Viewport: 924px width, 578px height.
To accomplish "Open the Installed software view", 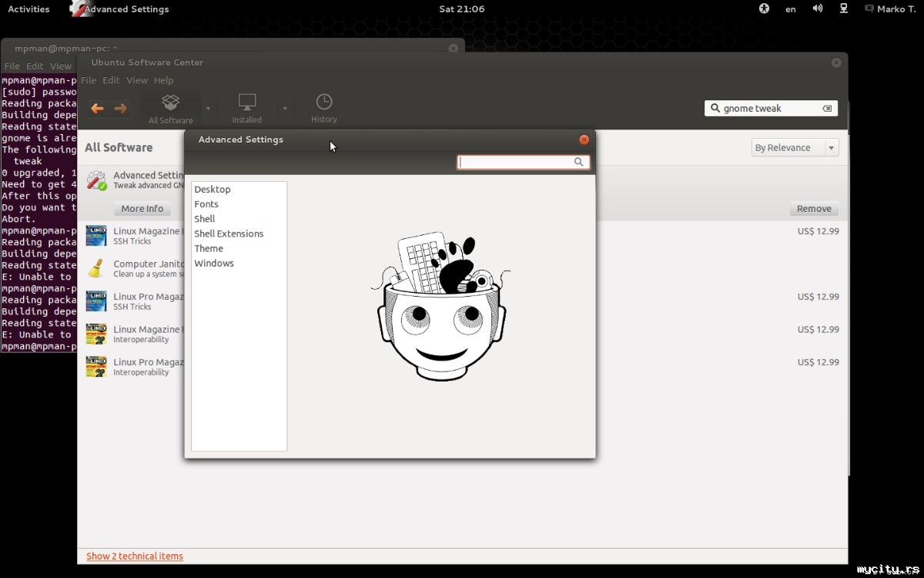I will [x=247, y=109].
